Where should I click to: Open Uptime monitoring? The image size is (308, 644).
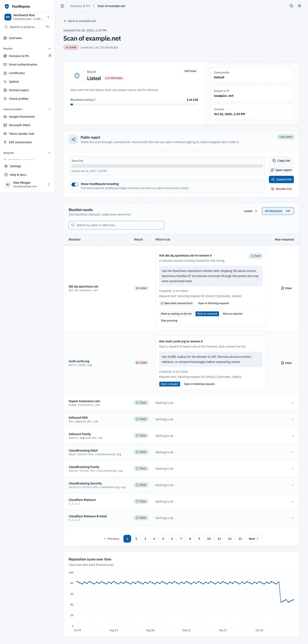tap(27, 82)
